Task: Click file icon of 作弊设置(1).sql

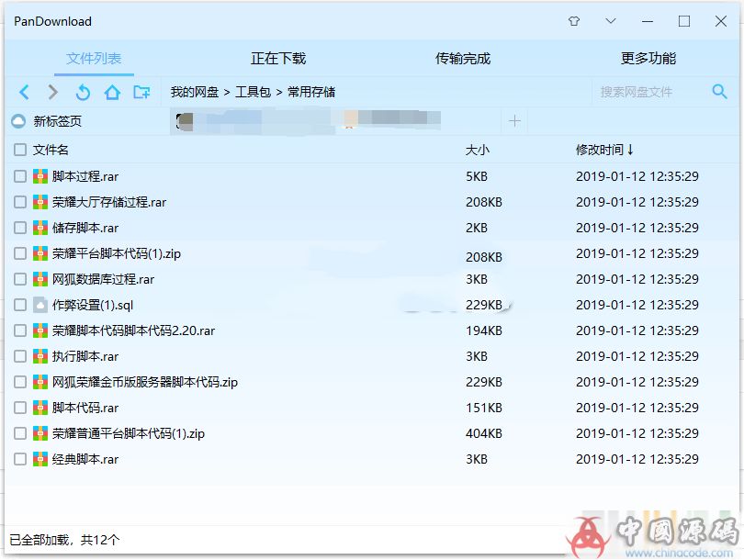Action: [40, 305]
